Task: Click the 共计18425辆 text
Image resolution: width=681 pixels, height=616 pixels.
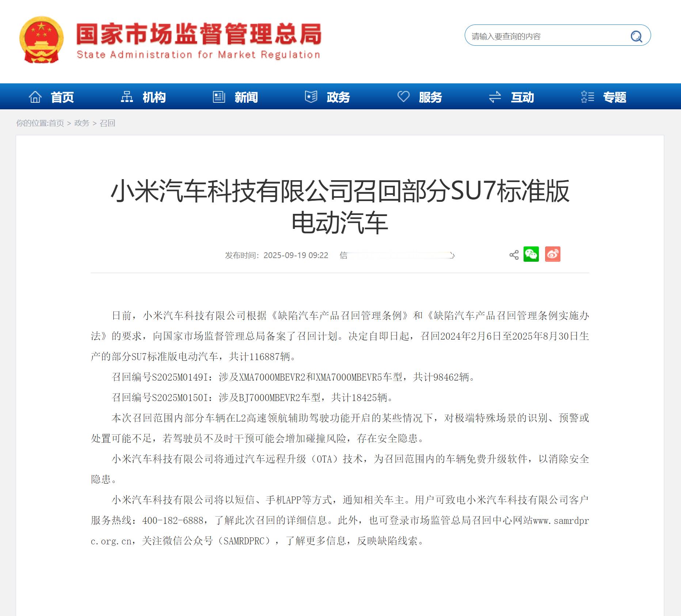Action: click(x=359, y=398)
